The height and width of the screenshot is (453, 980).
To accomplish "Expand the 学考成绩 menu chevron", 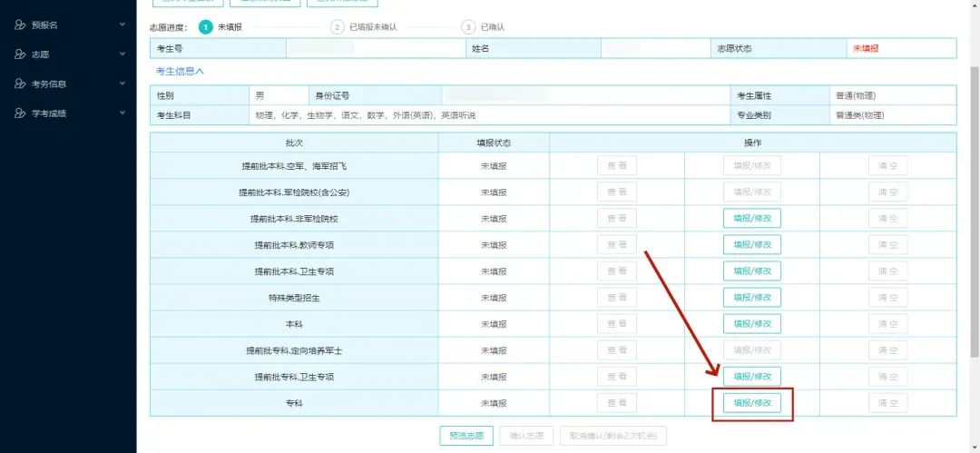I will pyautogui.click(x=122, y=113).
